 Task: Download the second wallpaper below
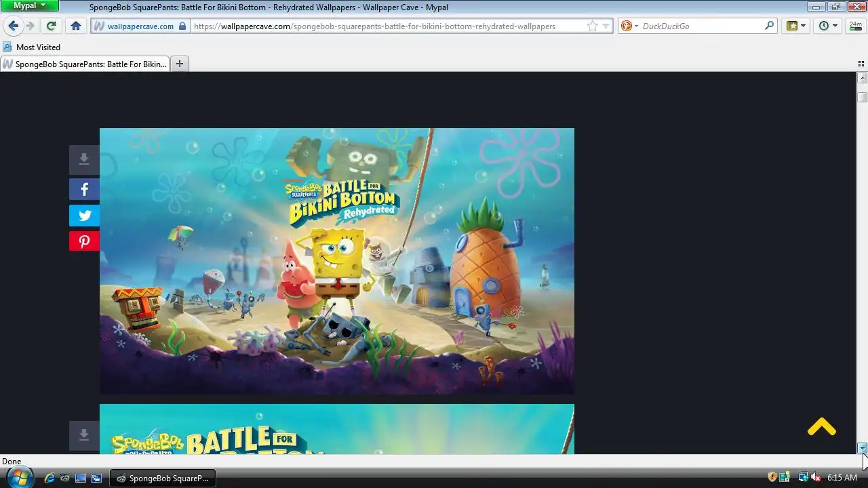(x=84, y=435)
